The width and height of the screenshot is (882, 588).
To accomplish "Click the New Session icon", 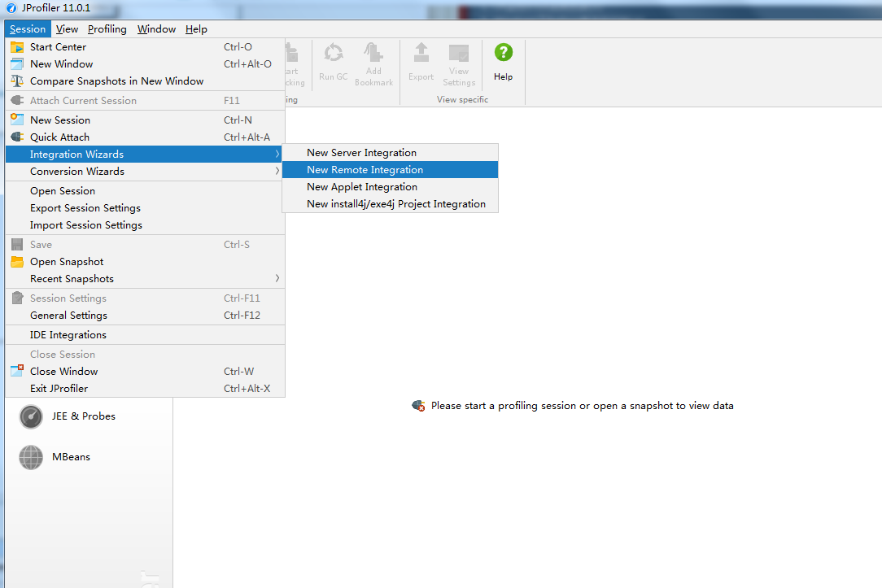I will [17, 120].
